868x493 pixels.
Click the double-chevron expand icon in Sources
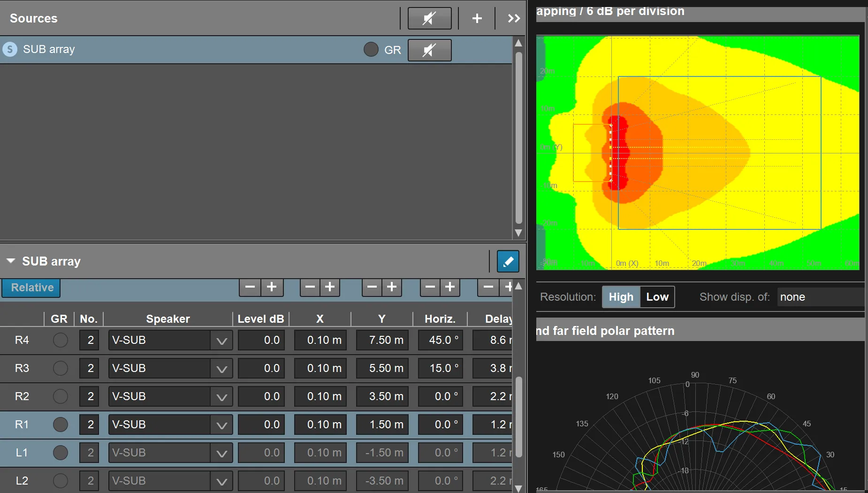point(514,18)
